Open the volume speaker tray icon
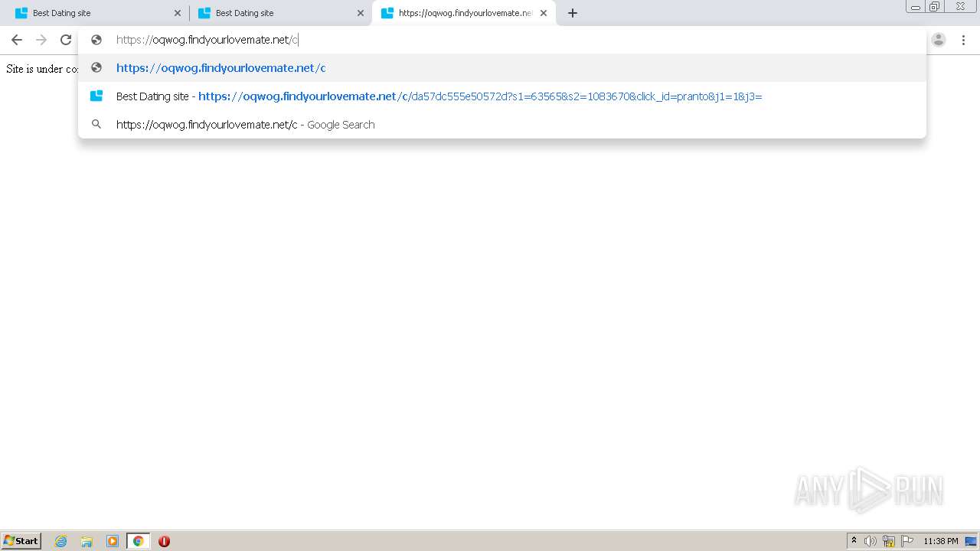The image size is (980, 551). [x=871, y=541]
